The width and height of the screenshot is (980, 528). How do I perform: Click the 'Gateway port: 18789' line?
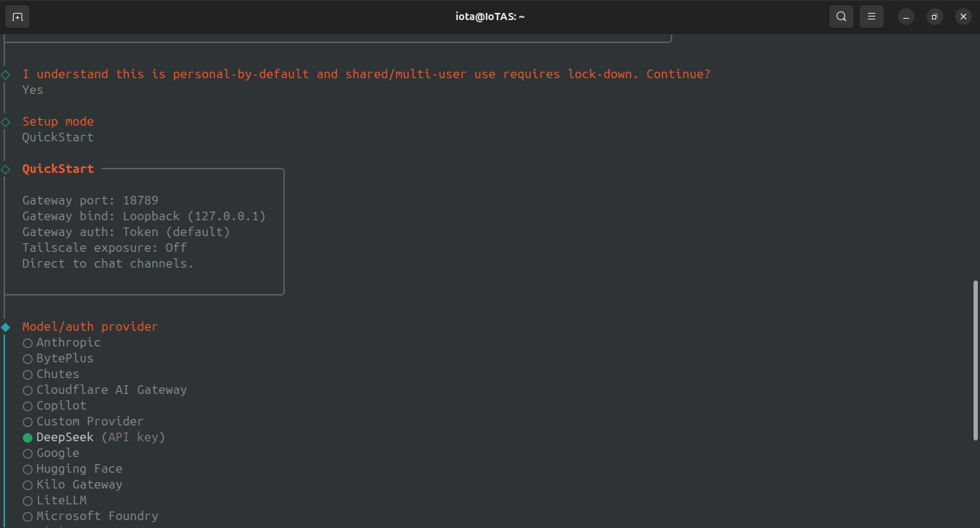coord(90,200)
